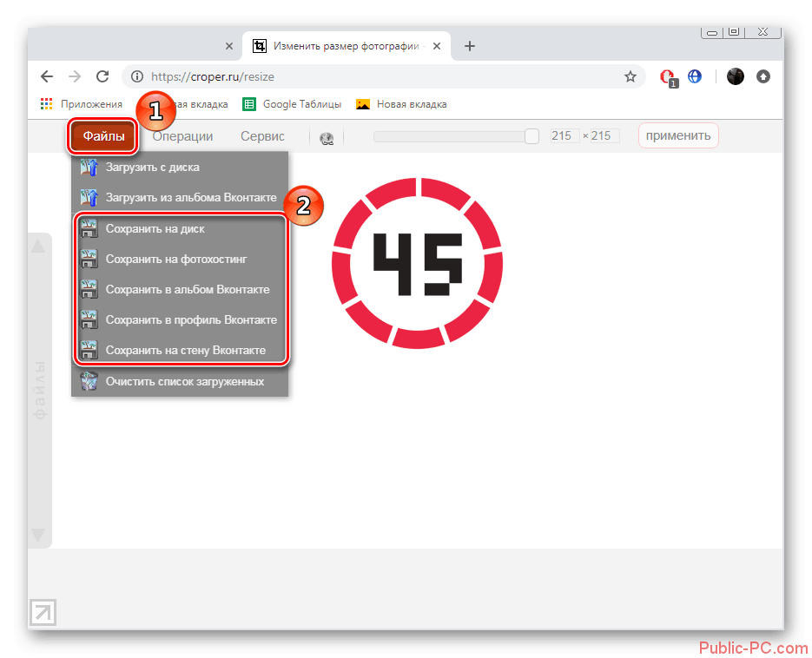Click up arrow in файлы side panel
This screenshot has height=658, width=812.
coord(38,246)
